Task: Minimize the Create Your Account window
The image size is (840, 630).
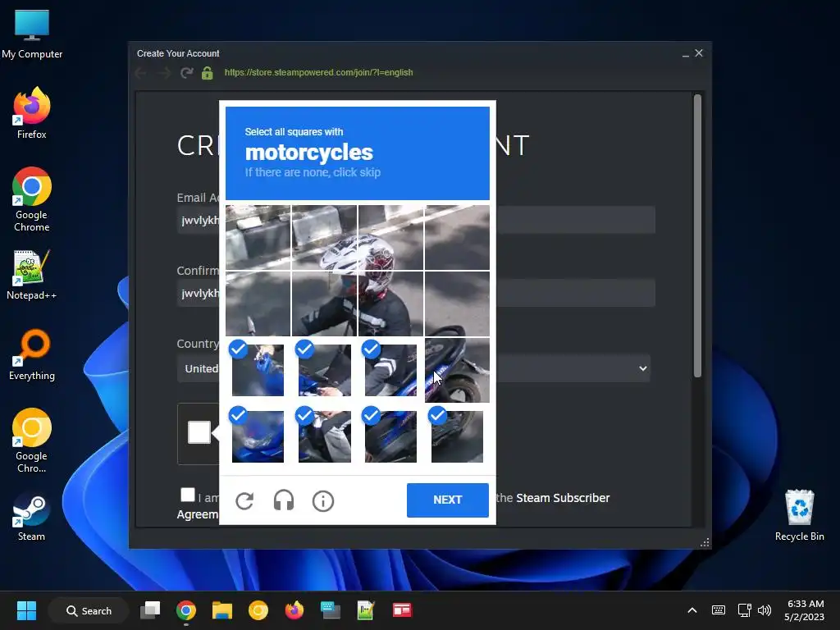Action: tap(685, 53)
